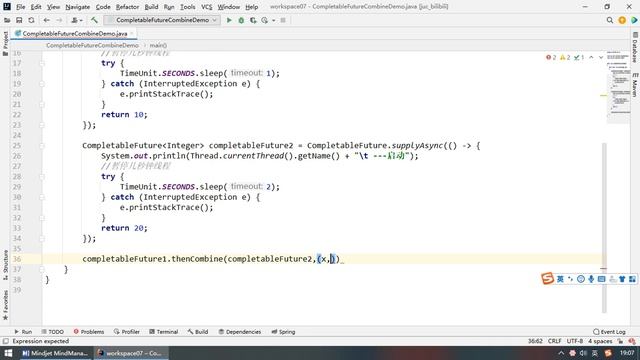Click the Open folder toolbar icon
The image size is (640, 360).
pyautogui.click(x=7, y=20)
